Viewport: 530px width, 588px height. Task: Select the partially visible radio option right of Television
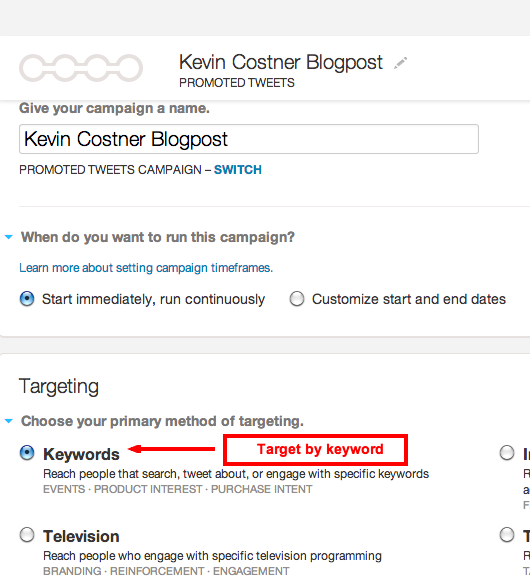pos(507,535)
